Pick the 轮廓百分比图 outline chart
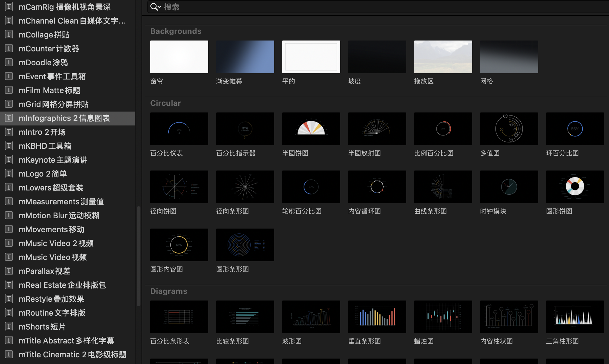The height and width of the screenshot is (364, 609). point(311,187)
